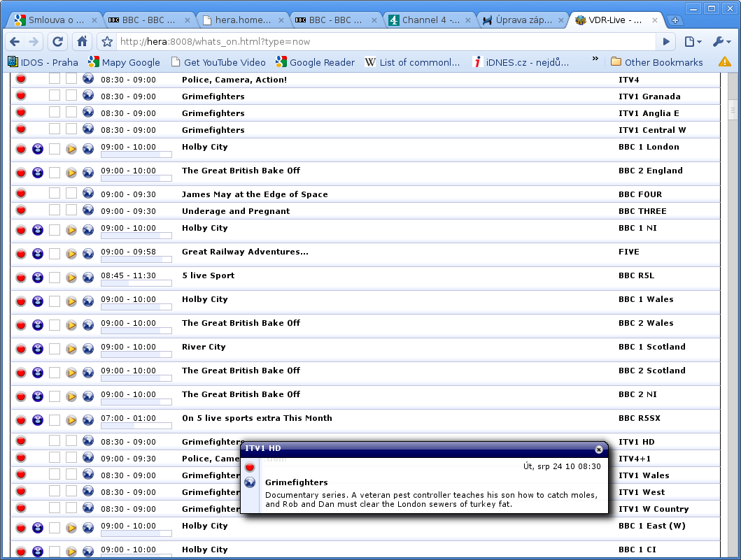This screenshot has height=560, width=741.
Task: Play stream for BBC 1 CI row
Action: click(x=71, y=552)
